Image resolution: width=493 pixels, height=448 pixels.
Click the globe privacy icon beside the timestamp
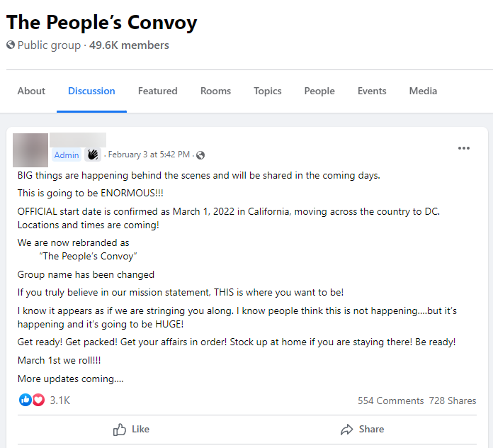coord(200,155)
